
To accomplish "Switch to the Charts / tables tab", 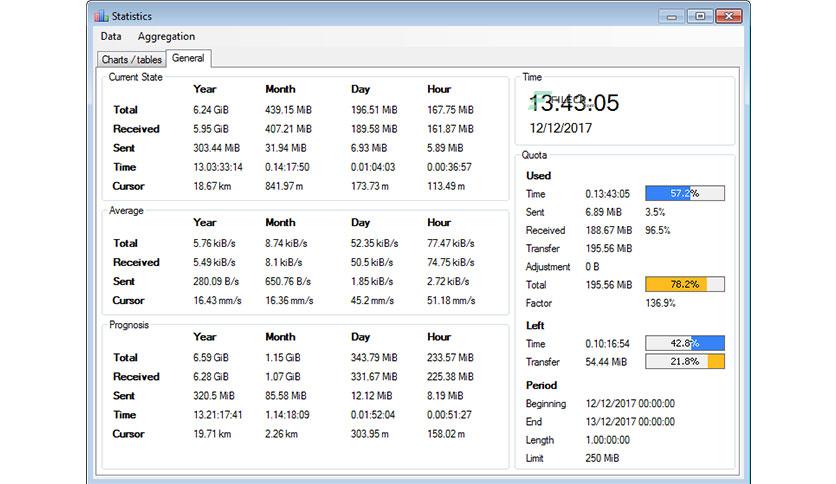I will 132,59.
